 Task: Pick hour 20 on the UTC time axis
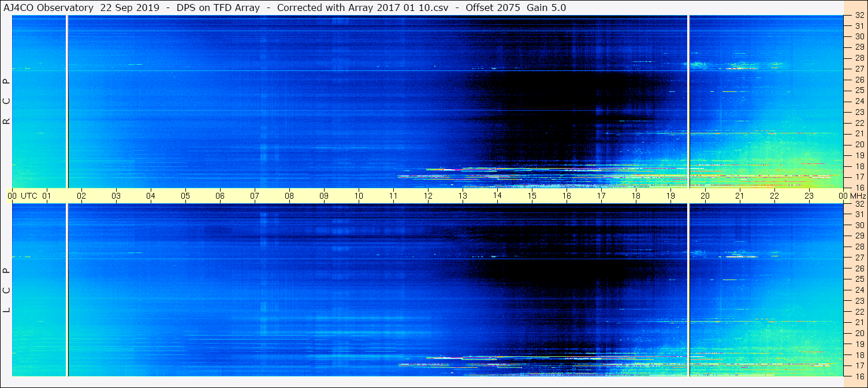[x=705, y=196]
